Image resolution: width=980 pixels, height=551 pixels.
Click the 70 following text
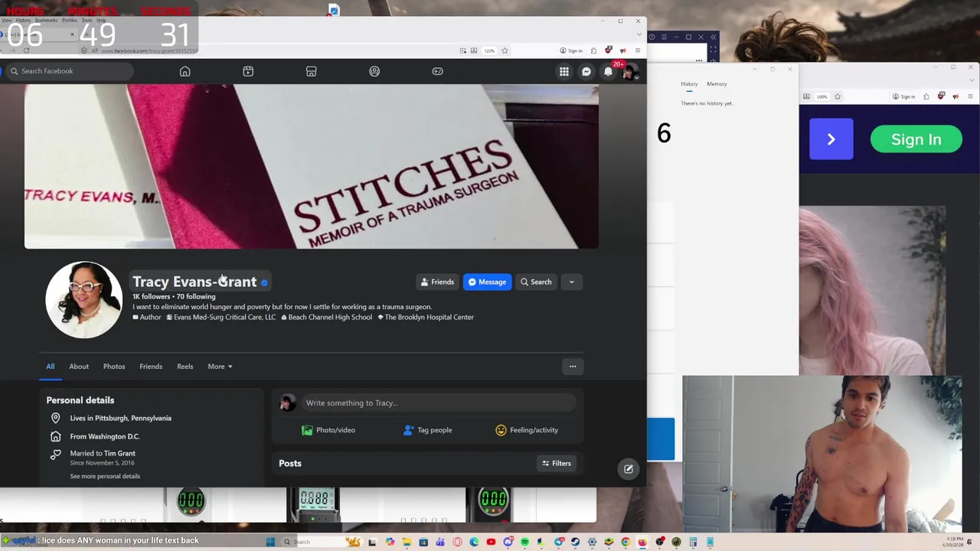tap(196, 296)
